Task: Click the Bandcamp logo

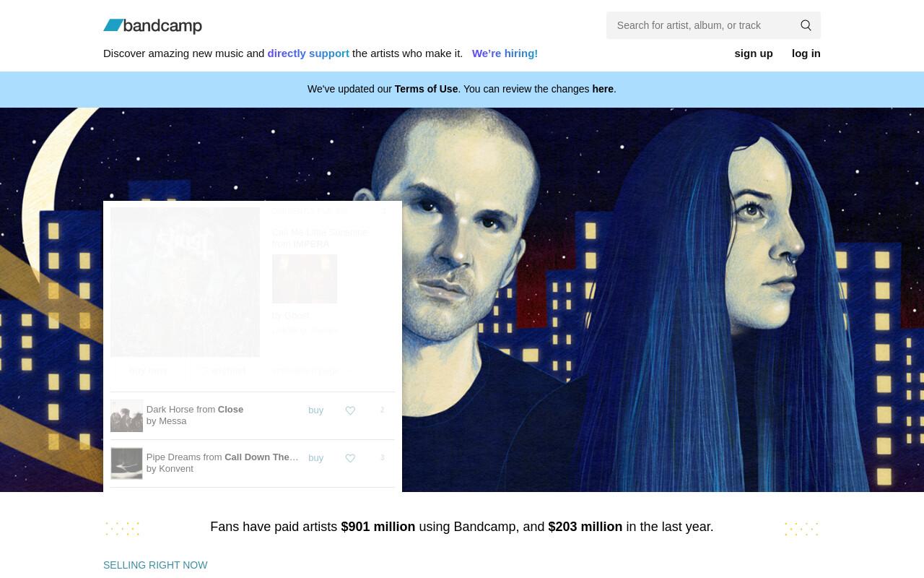Action: 152,26
